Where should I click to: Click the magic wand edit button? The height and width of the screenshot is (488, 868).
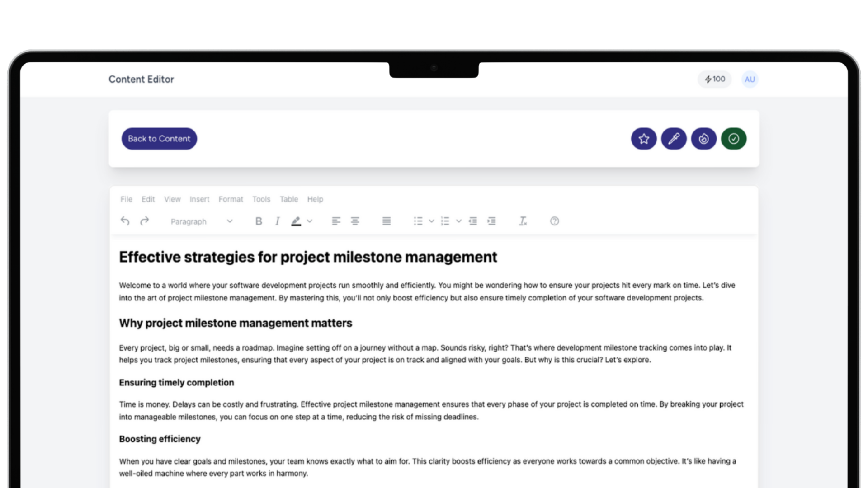[x=674, y=139]
